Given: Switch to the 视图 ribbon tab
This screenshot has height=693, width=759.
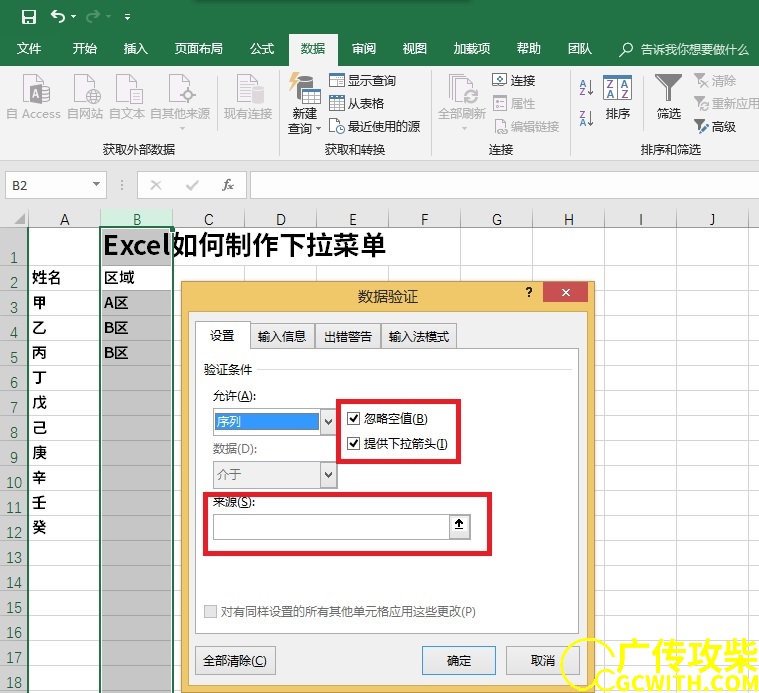Looking at the screenshot, I should 414,49.
